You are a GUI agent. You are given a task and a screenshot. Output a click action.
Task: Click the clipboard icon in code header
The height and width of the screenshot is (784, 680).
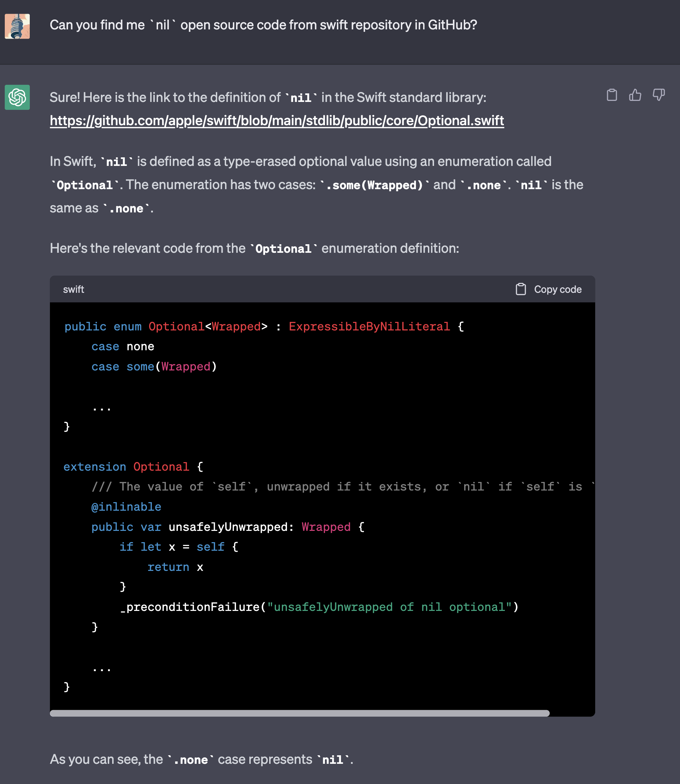point(521,289)
